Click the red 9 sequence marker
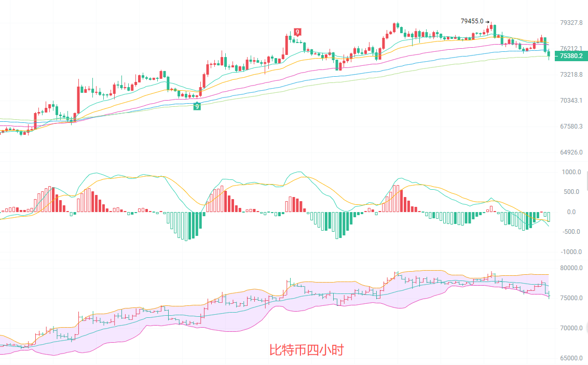 [297, 32]
